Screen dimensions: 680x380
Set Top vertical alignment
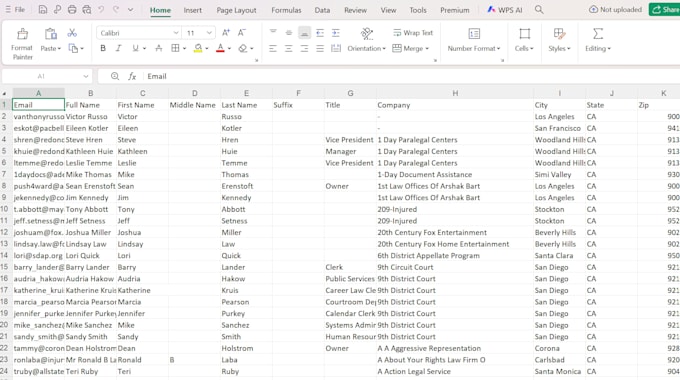point(273,33)
